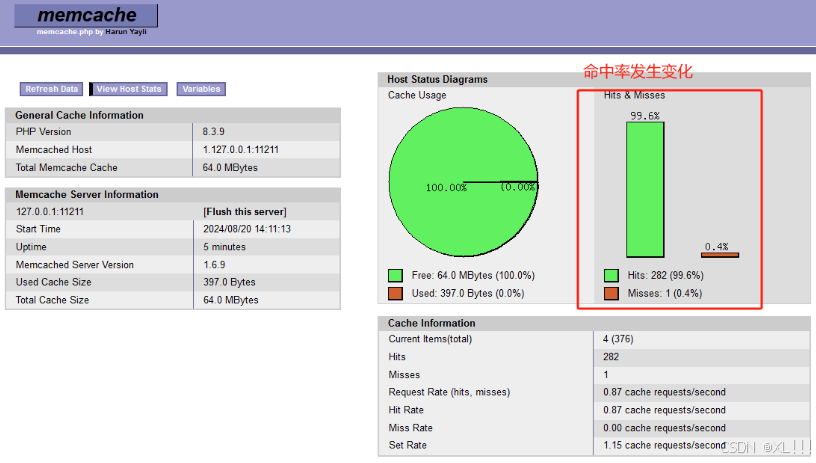Click the 99.6% label above the bar
The height and width of the screenshot is (463, 816).
pyautogui.click(x=645, y=115)
